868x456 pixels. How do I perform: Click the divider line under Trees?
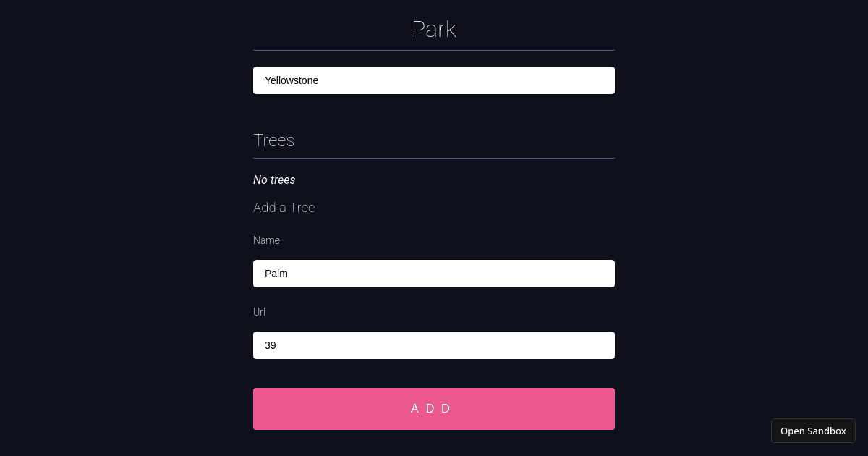(434, 156)
